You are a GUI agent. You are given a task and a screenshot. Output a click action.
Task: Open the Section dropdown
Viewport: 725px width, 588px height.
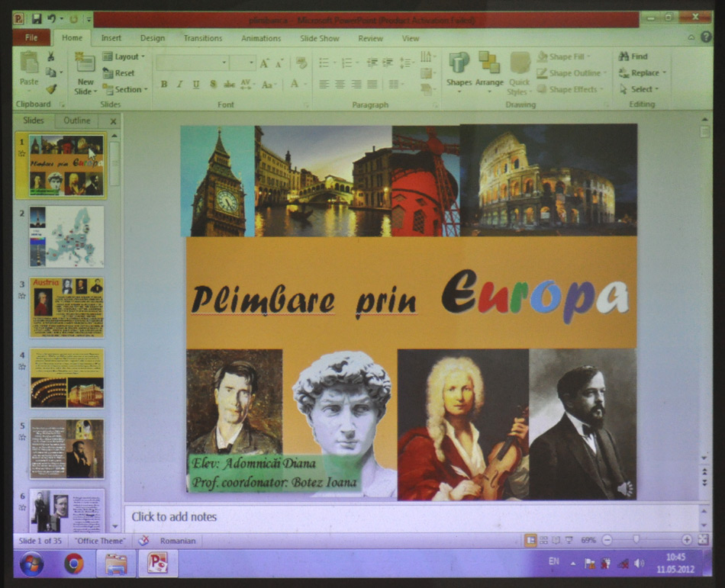coord(125,89)
